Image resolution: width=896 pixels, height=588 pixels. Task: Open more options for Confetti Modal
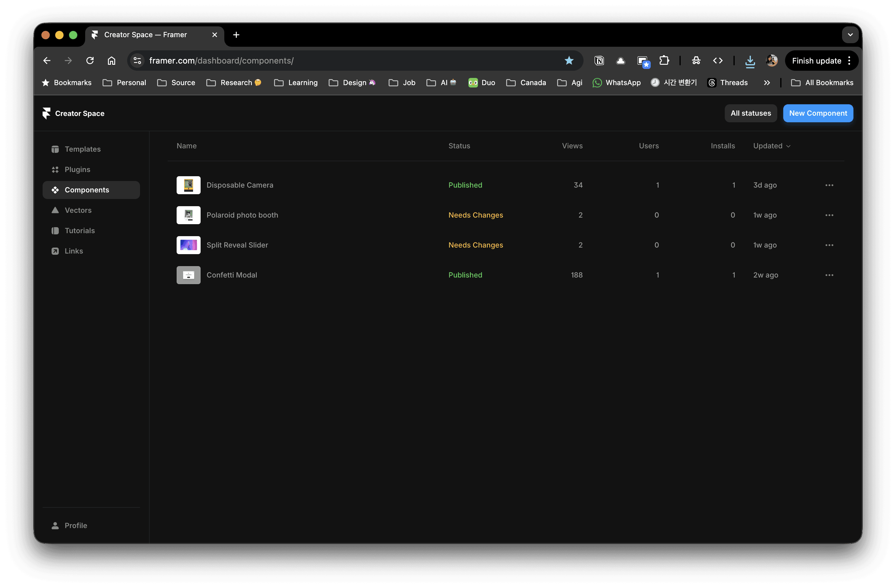click(829, 275)
